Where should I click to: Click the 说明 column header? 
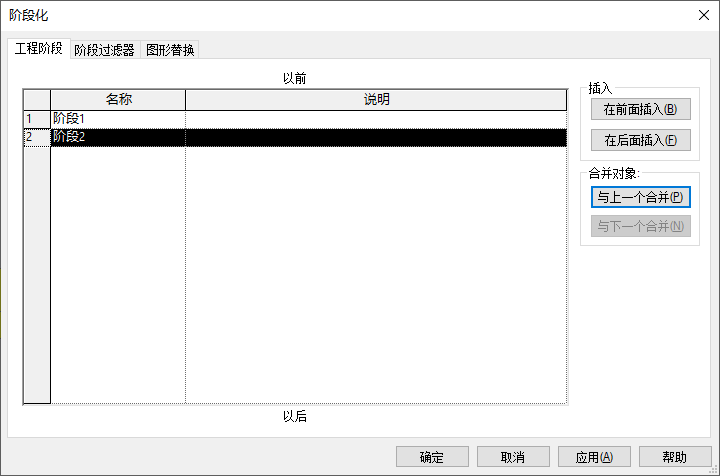point(376,99)
